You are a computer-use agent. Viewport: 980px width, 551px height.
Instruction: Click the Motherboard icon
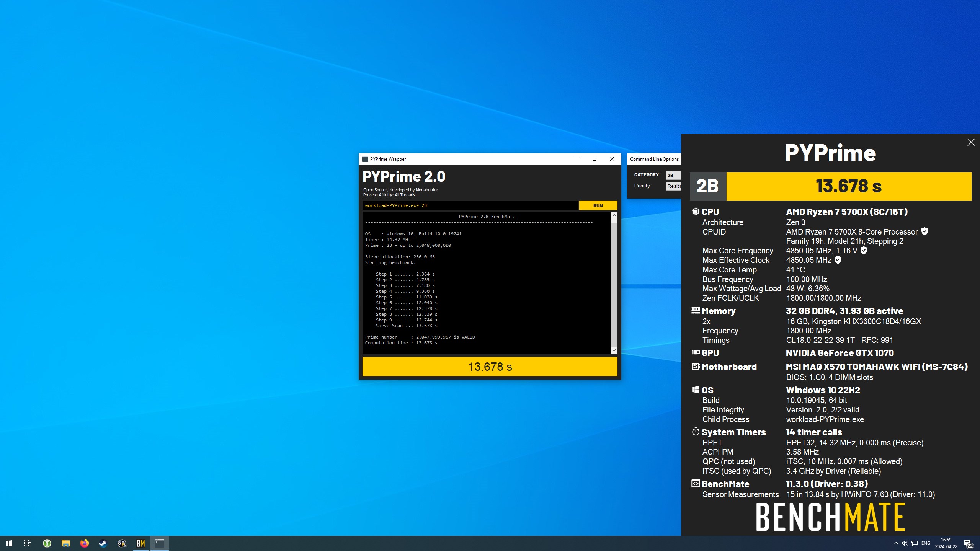tap(696, 366)
